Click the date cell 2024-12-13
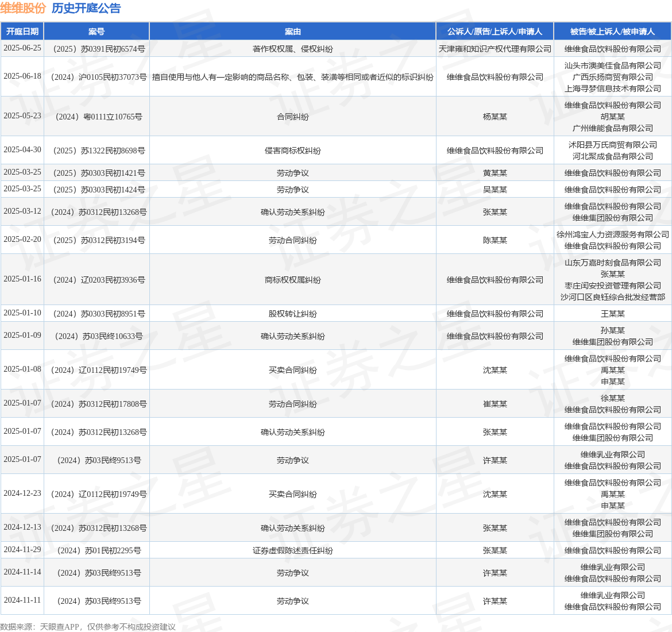672x632 pixels. point(22,527)
